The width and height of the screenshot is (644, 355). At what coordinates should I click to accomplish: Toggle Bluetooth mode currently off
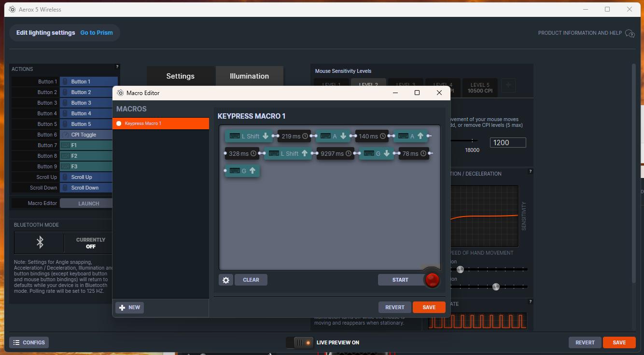[x=90, y=243]
